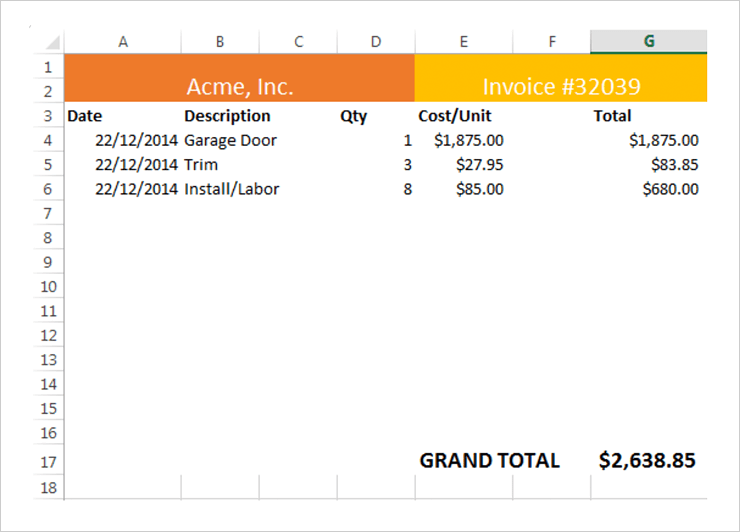
Task: Click the Trim description cell
Action: (220, 165)
